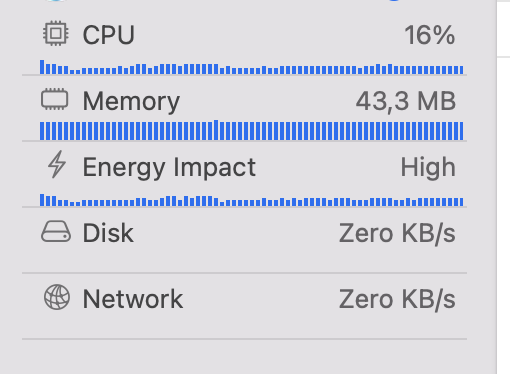Click the 16% CPU usage value

(x=430, y=35)
